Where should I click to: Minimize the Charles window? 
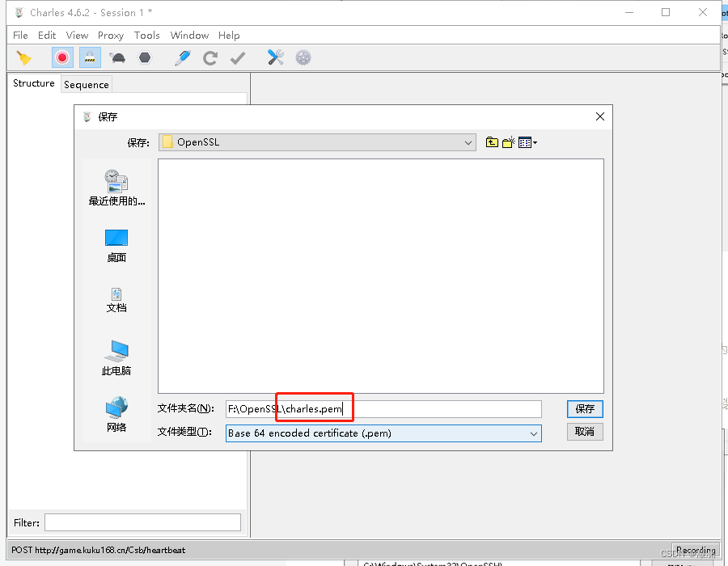[629, 12]
